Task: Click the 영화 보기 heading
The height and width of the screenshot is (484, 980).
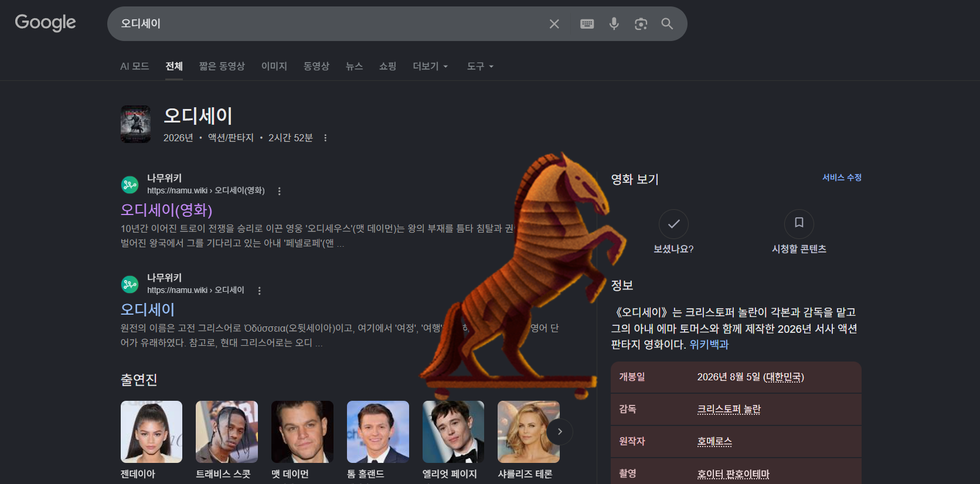Action: (635, 179)
